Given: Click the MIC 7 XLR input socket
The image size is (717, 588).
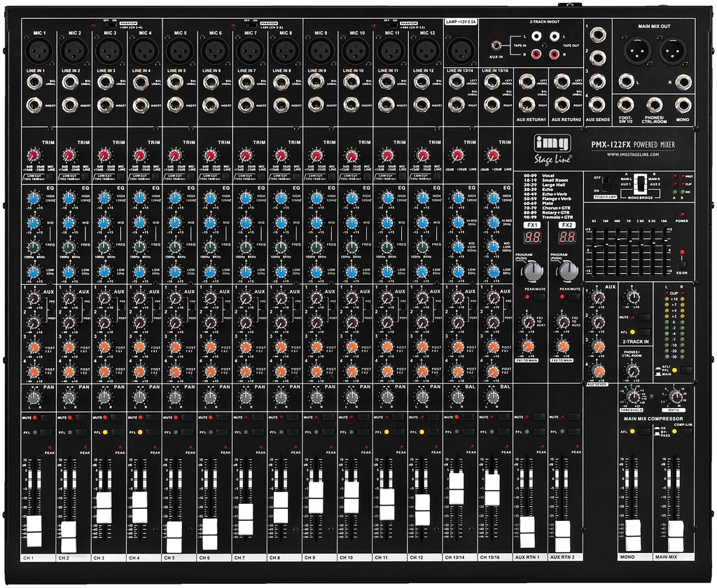Looking at the screenshot, I should pos(250,50).
